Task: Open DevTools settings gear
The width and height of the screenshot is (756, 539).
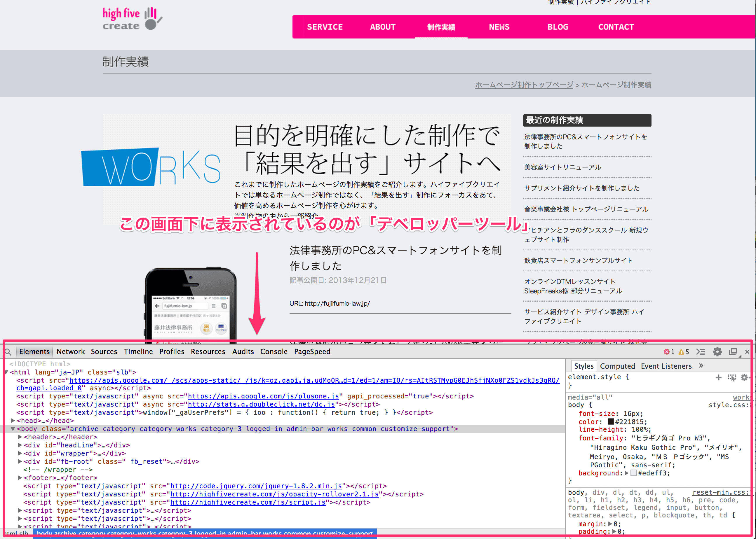Action: pos(717,352)
